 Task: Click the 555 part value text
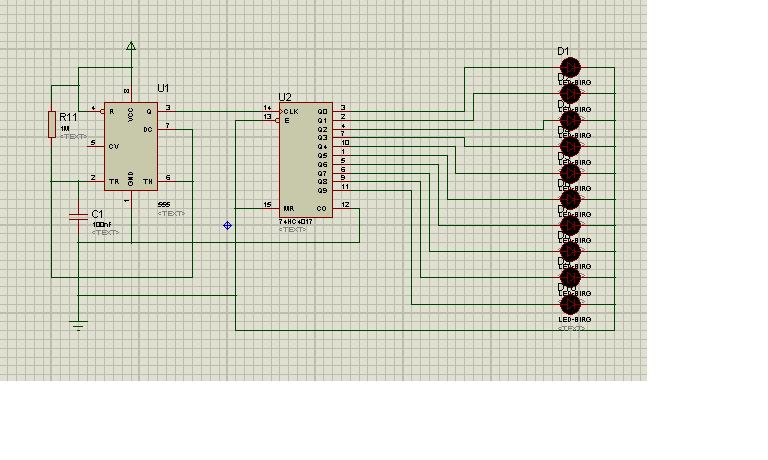(x=164, y=204)
